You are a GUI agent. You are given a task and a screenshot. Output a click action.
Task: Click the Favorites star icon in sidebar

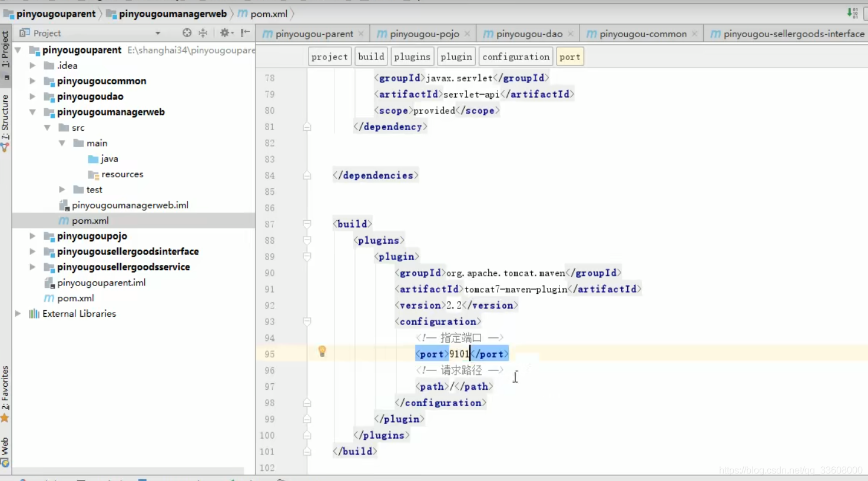[x=5, y=418]
